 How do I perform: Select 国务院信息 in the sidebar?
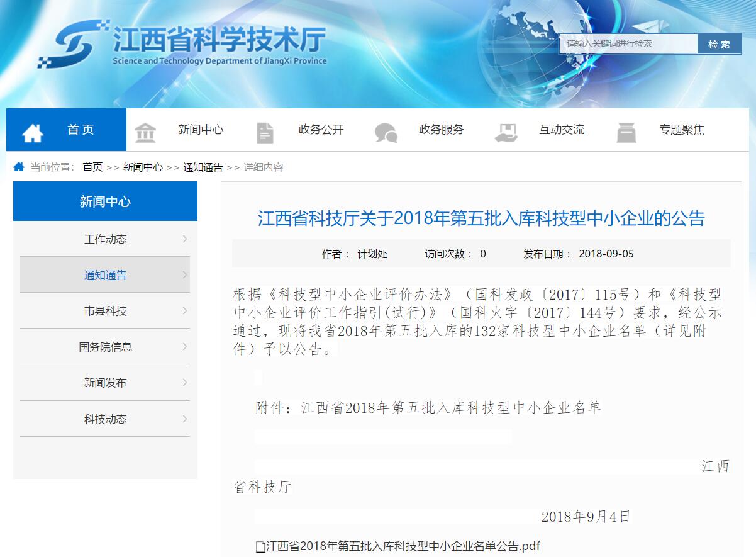coord(105,346)
